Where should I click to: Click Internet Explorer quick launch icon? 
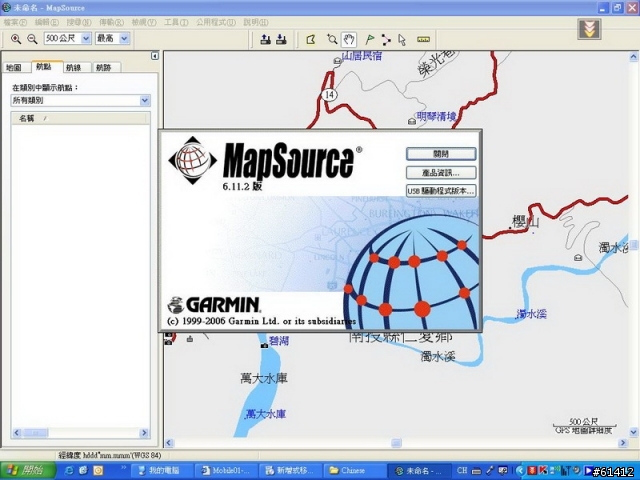[x=69, y=471]
